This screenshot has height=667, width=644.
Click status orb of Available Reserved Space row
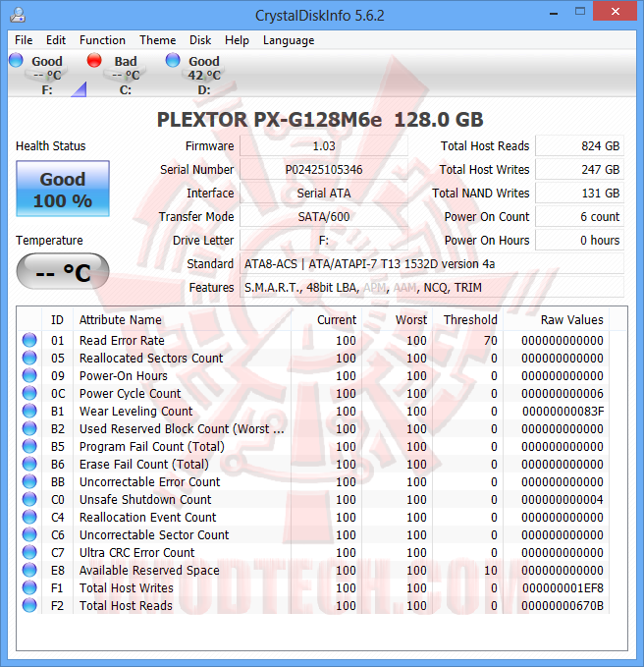pos(29,570)
